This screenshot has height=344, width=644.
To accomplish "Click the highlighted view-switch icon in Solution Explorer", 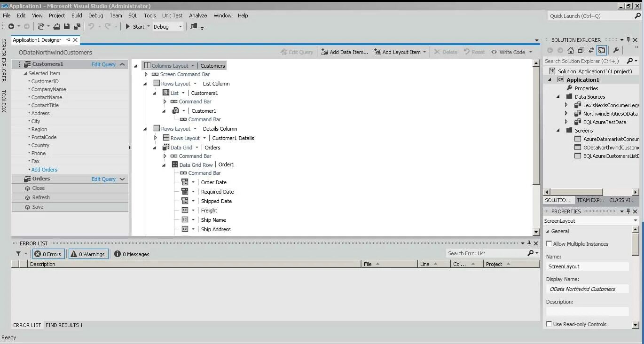I will (602, 50).
